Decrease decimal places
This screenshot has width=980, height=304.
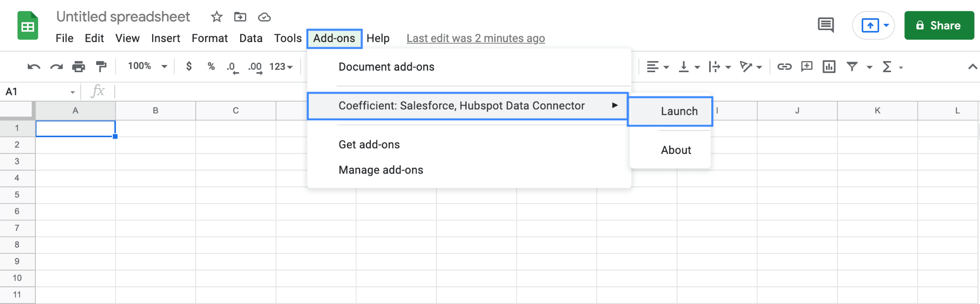(233, 67)
